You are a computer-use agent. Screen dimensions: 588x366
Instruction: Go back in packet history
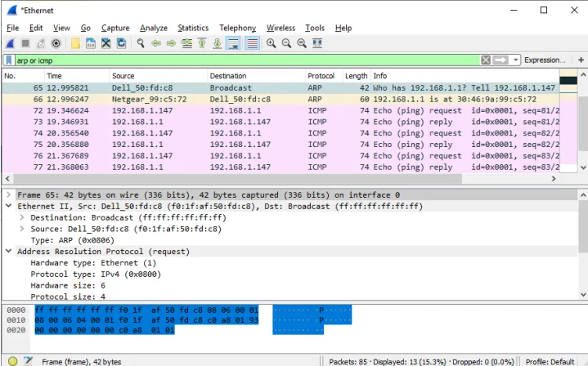156,43
